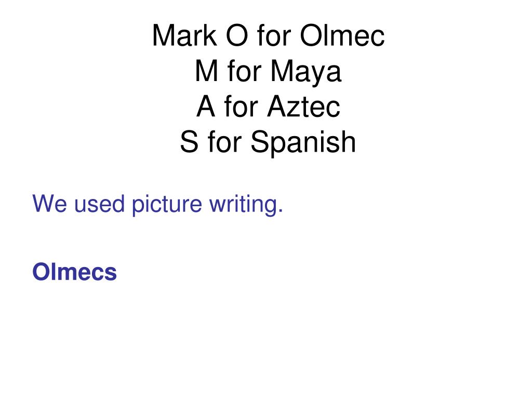The image size is (532, 399).
Task: Select the standalone letter "M" before "for Maya"
Action: [x=206, y=71]
